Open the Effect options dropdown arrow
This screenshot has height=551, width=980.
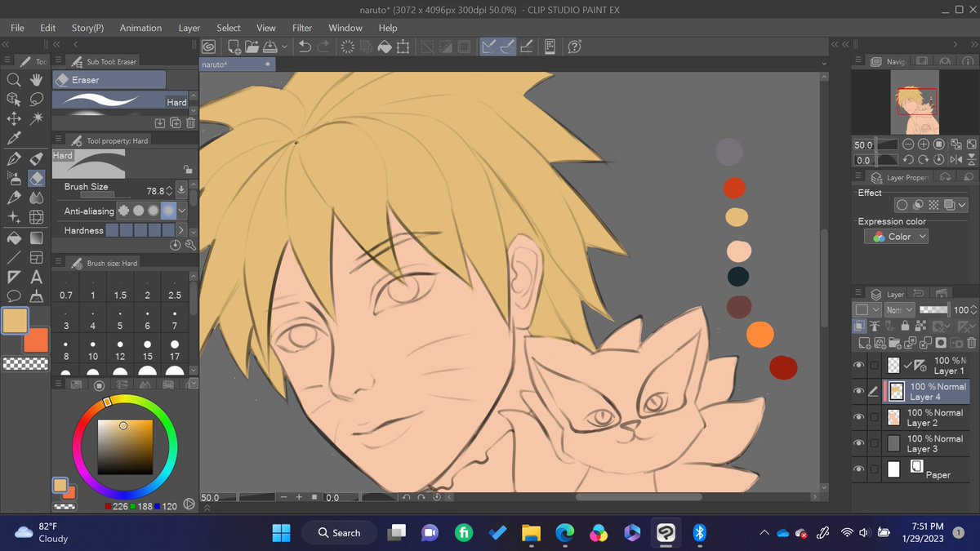tap(962, 206)
